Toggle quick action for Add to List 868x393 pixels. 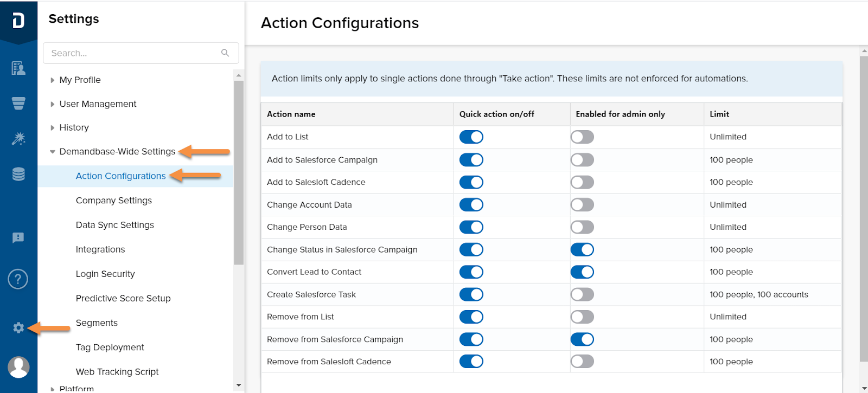click(471, 137)
